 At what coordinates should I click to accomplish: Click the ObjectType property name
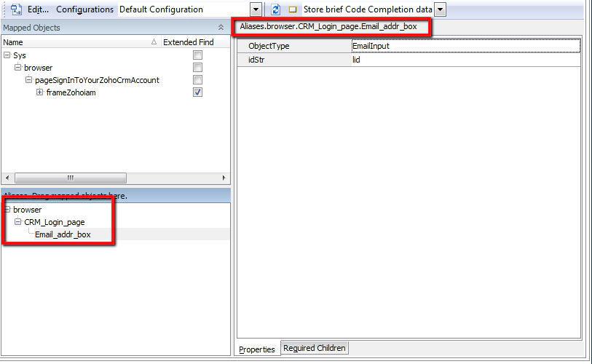click(269, 46)
